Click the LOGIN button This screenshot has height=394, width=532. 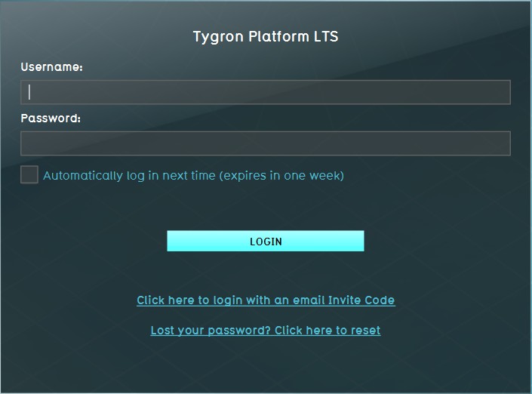[266, 241]
